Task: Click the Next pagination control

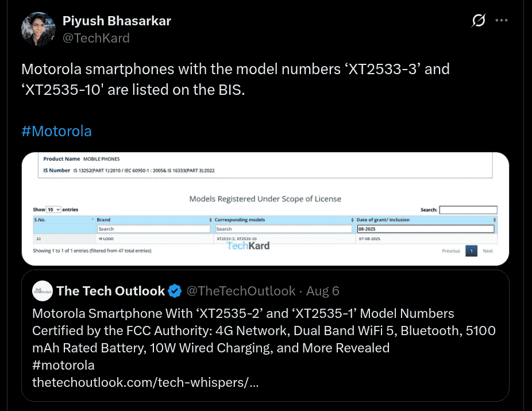Action: [x=487, y=251]
